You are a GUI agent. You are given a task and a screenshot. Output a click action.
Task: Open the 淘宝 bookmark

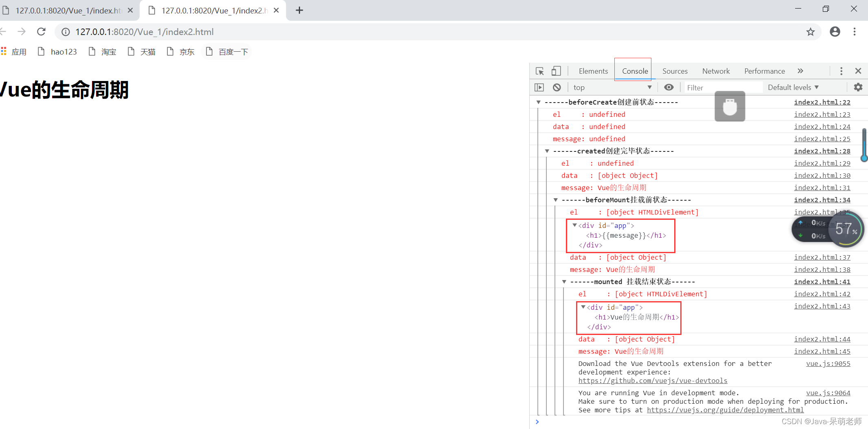coord(103,52)
